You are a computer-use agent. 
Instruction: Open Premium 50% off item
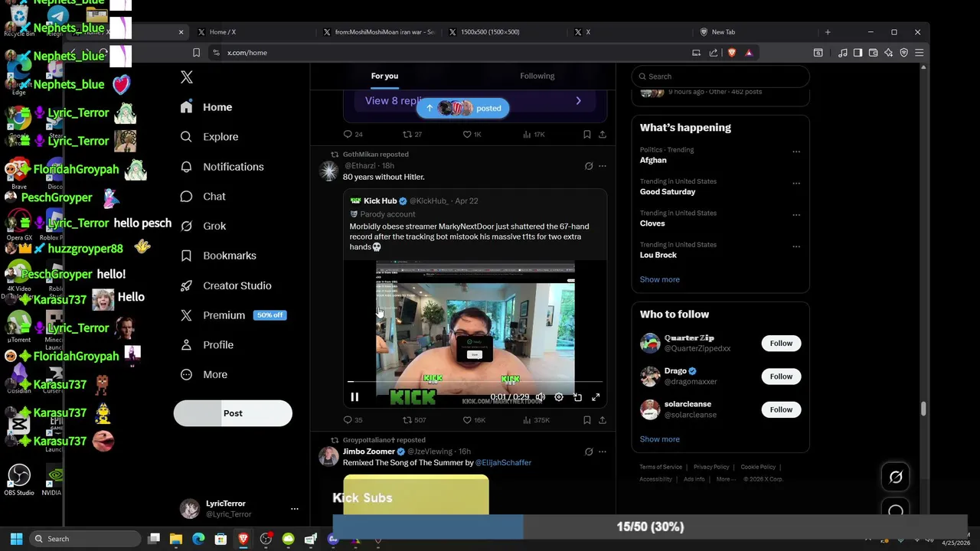(x=233, y=315)
